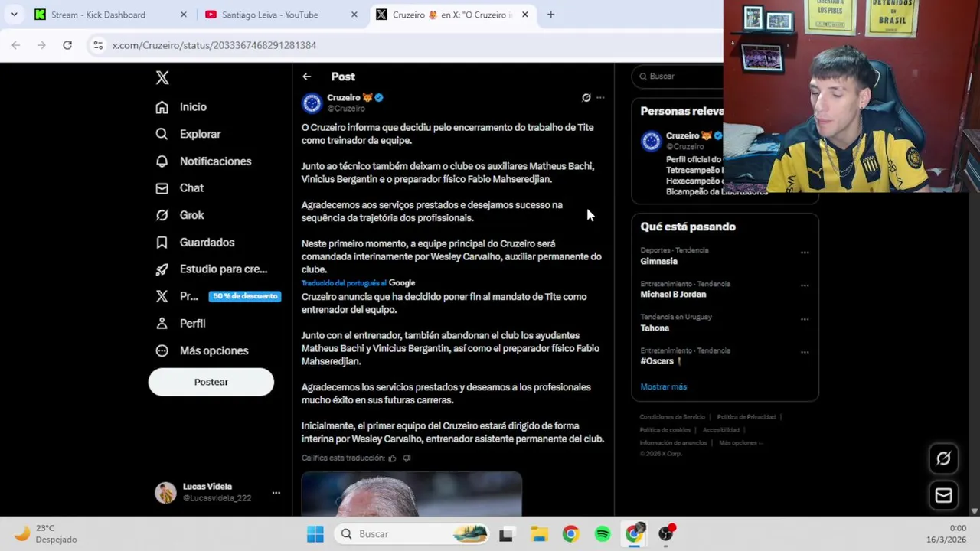Open Tahona trend more options
This screenshot has height=551, width=980.
tap(805, 319)
